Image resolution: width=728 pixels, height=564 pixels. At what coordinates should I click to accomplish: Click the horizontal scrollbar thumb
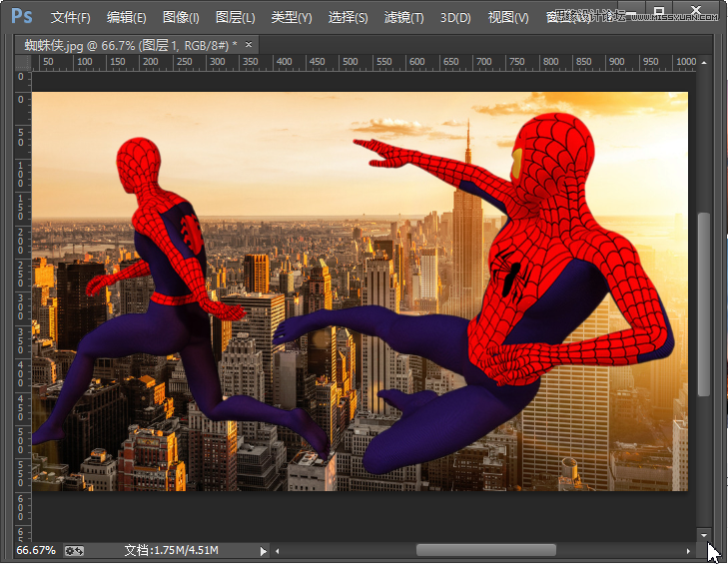pos(486,551)
